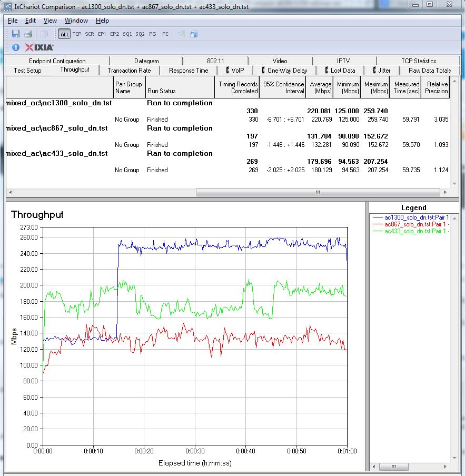Switch to Endpoint Configuration tab
This screenshot has width=465, height=476.
tap(57, 61)
